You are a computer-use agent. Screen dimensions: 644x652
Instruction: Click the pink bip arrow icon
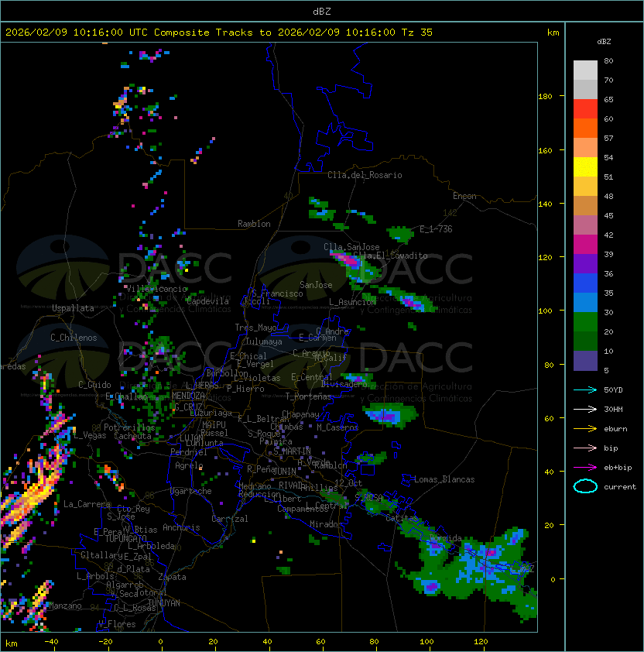pyautogui.click(x=585, y=448)
